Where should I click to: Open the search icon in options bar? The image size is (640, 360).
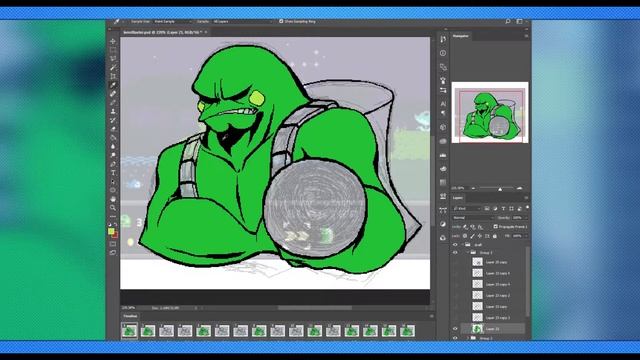click(508, 21)
